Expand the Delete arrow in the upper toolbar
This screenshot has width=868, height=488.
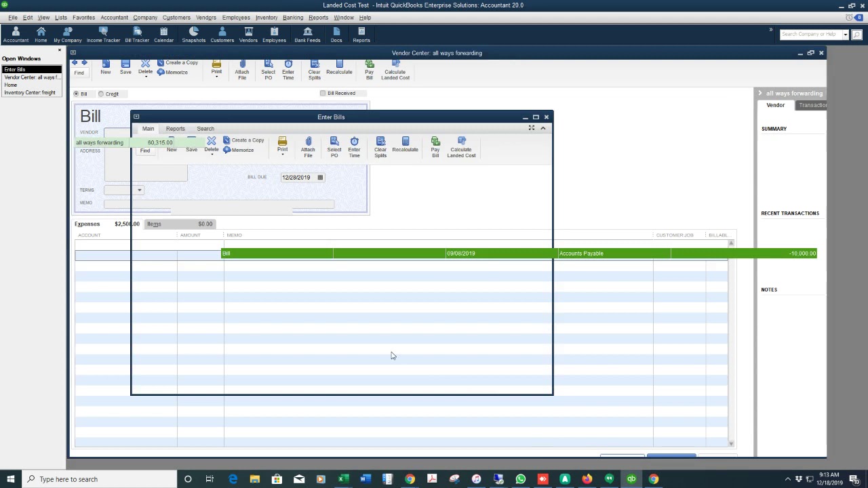click(145, 77)
